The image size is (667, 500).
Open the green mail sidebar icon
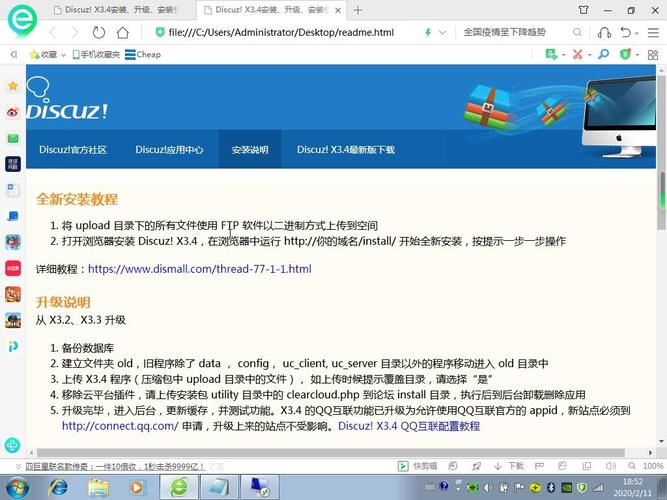13,138
